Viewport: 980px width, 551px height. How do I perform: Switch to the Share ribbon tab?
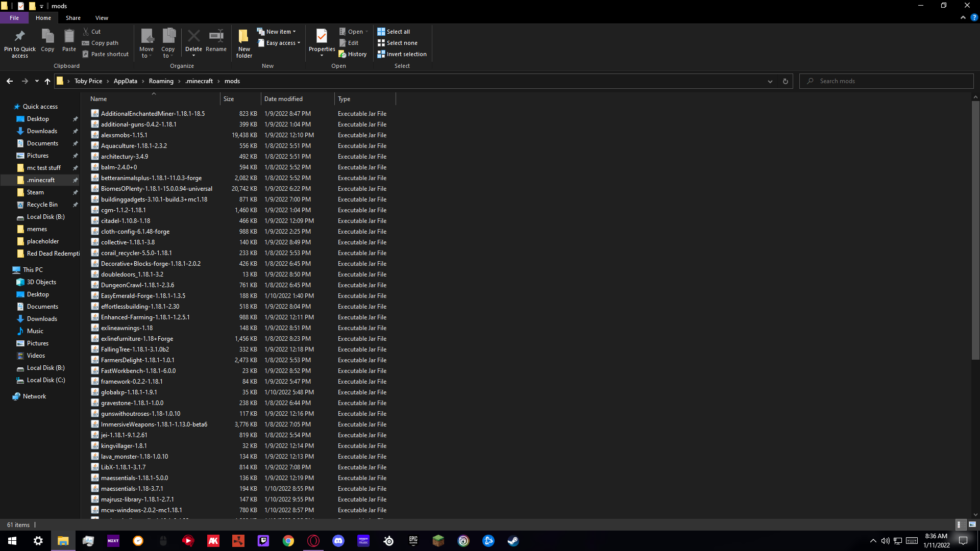pyautogui.click(x=73, y=18)
